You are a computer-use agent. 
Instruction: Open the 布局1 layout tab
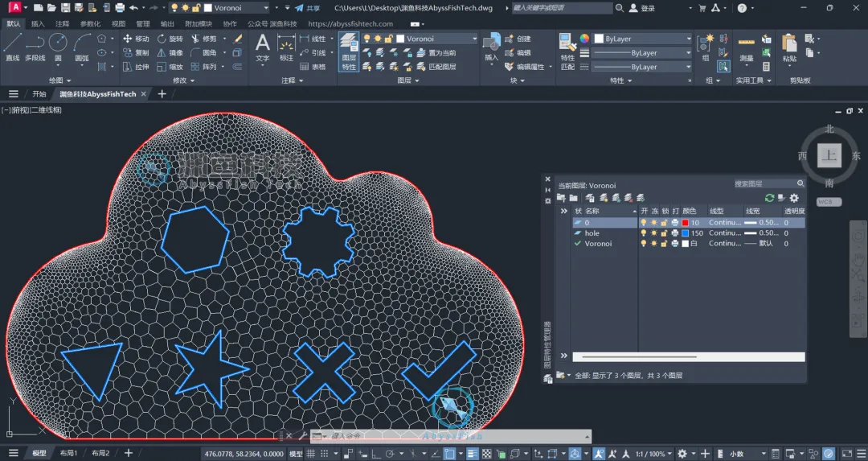pos(68,454)
